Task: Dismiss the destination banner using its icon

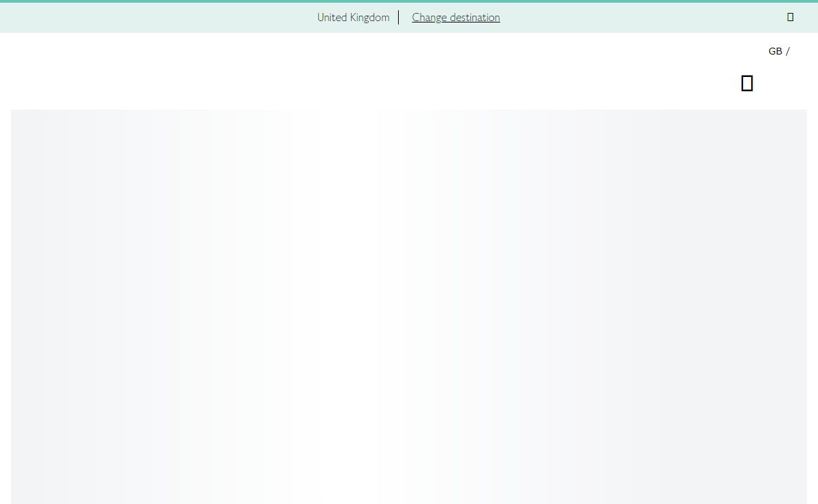Action: point(790,17)
